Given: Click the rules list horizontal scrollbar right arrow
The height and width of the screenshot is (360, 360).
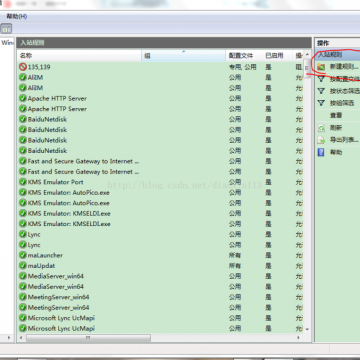Looking at the screenshot, I should (x=299, y=338).
